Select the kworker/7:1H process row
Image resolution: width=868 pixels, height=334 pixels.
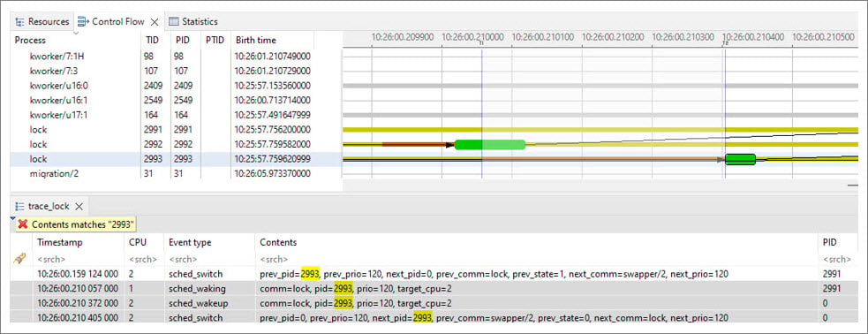point(175,57)
